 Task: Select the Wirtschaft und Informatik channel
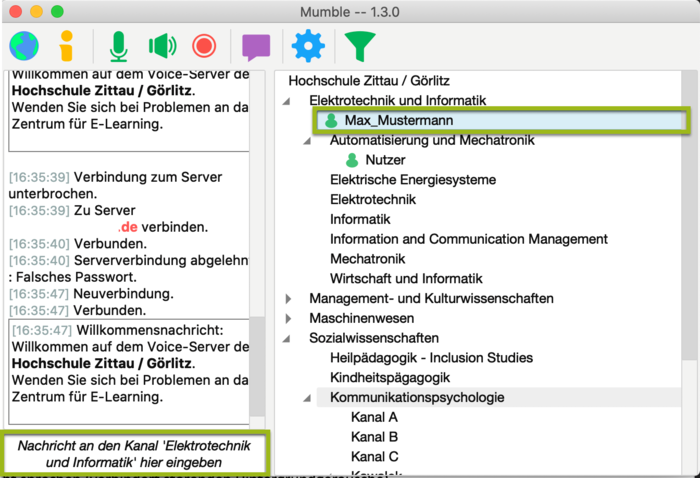(x=406, y=278)
